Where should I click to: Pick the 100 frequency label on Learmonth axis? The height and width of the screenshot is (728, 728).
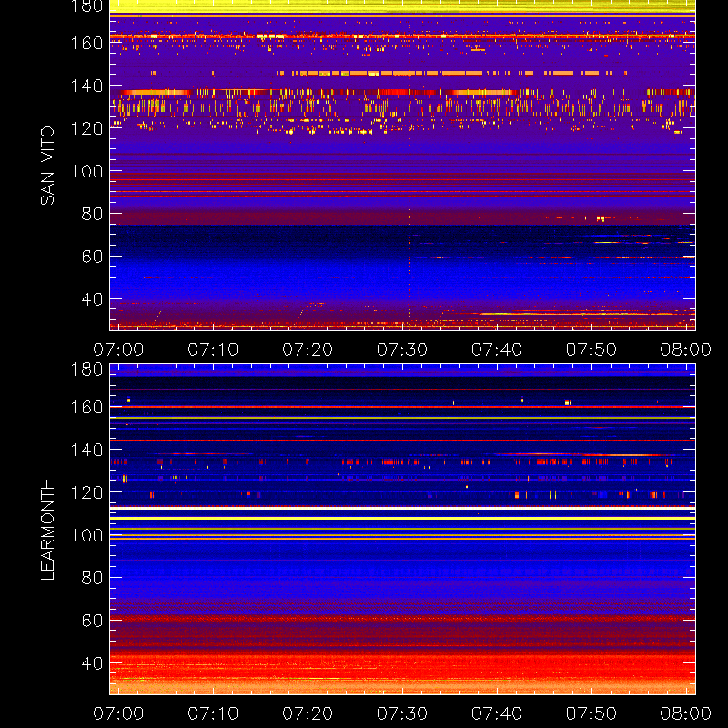tap(86, 535)
